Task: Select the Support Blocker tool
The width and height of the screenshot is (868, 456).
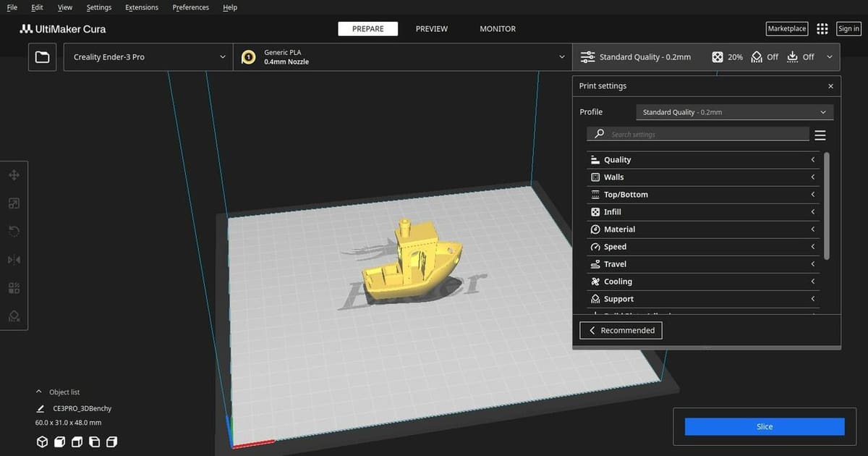Action: (x=14, y=316)
